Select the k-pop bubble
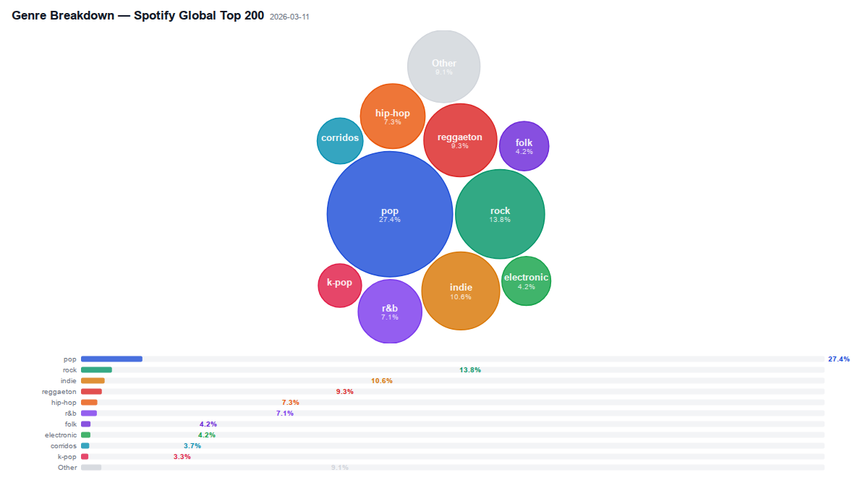Image resolution: width=868 pixels, height=488 pixels. (340, 285)
